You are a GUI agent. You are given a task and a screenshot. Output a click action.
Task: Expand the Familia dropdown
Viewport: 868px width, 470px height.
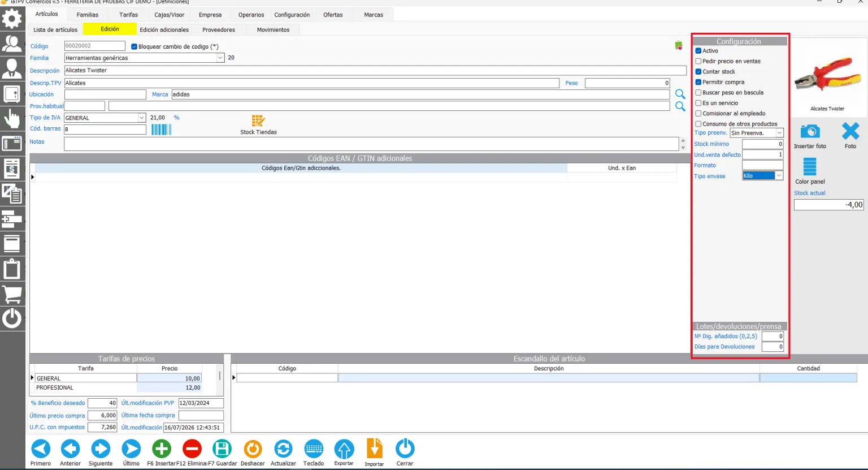(x=220, y=58)
